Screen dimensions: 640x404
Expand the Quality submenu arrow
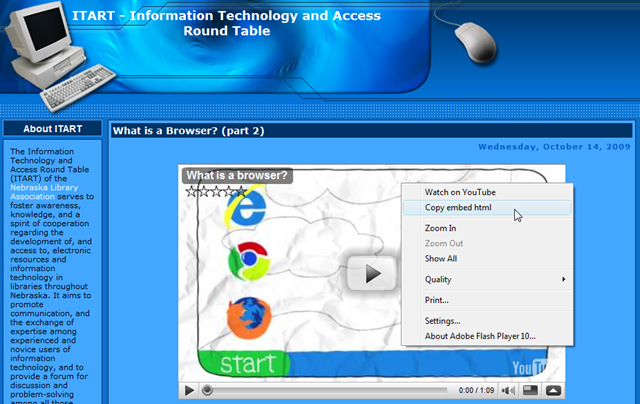pos(563,279)
